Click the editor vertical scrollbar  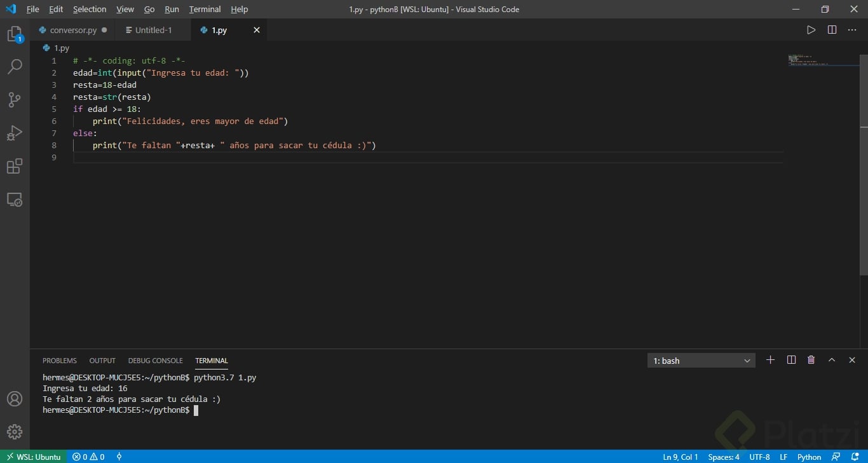click(x=863, y=165)
